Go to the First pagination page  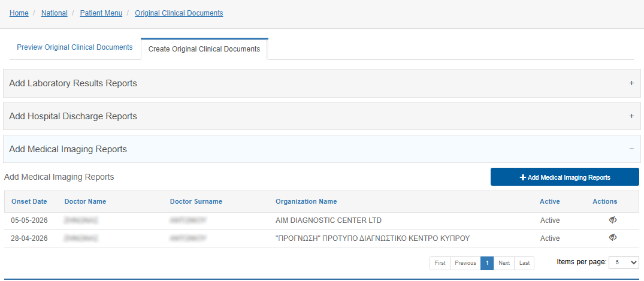coord(440,263)
